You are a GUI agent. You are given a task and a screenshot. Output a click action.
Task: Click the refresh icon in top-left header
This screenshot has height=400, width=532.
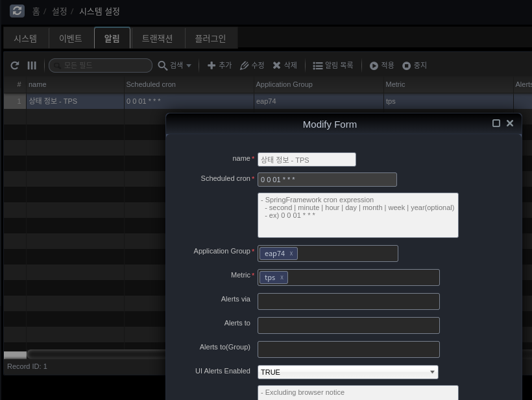pyautogui.click(x=17, y=11)
